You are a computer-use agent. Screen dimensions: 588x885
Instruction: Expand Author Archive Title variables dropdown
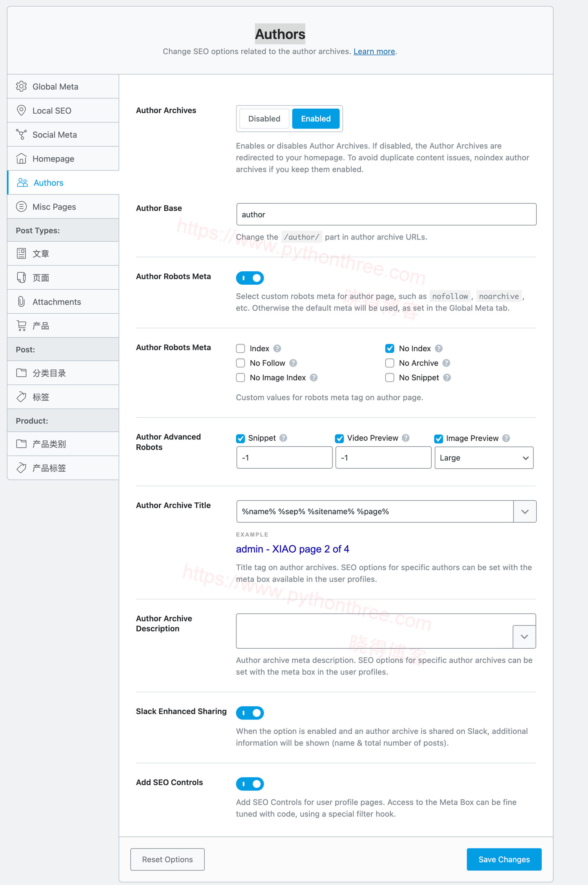tap(525, 512)
